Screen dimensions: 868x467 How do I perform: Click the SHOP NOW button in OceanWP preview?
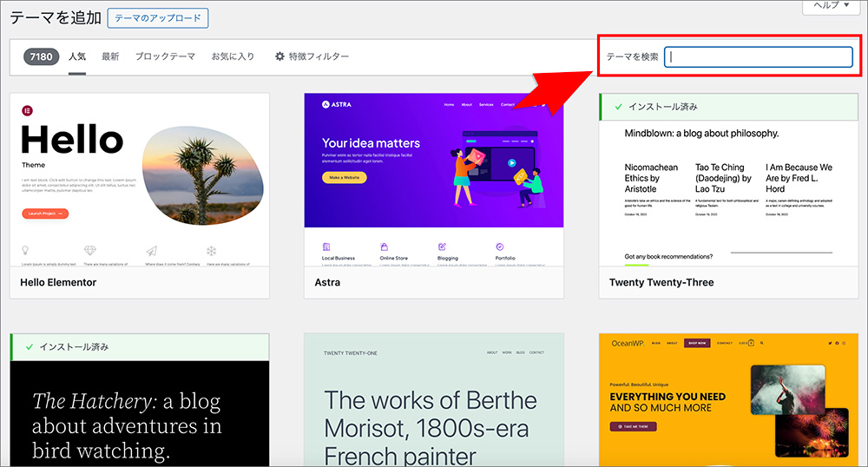pos(697,343)
